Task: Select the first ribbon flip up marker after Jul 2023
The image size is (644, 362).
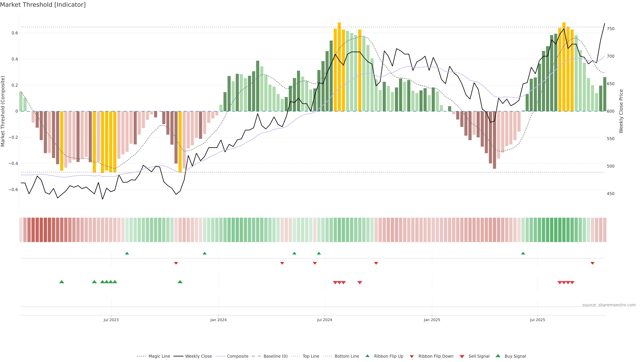Action: pyautogui.click(x=127, y=253)
